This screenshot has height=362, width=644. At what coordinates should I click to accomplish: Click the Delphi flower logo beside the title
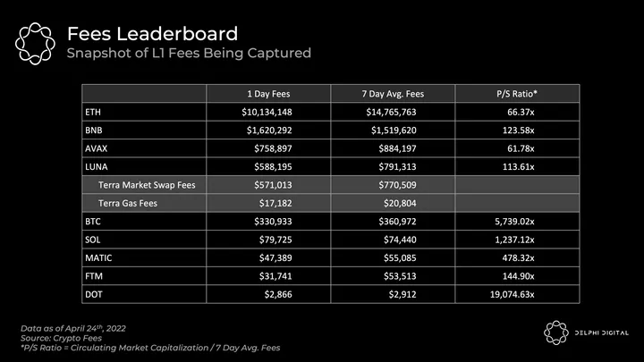[34, 43]
